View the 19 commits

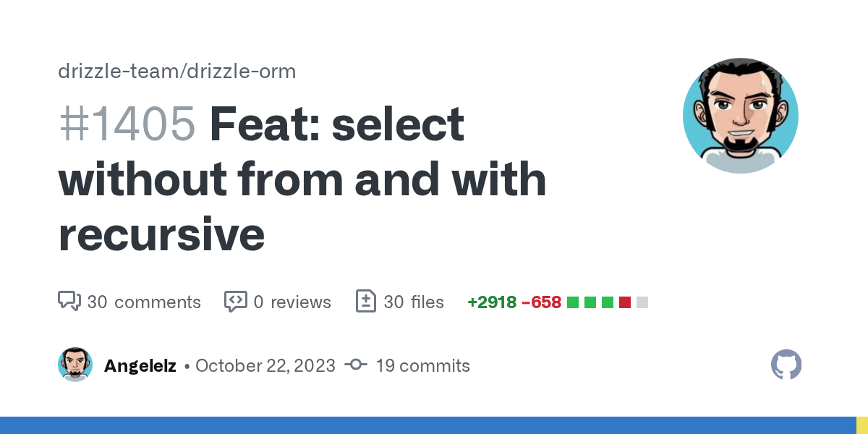pos(422,365)
